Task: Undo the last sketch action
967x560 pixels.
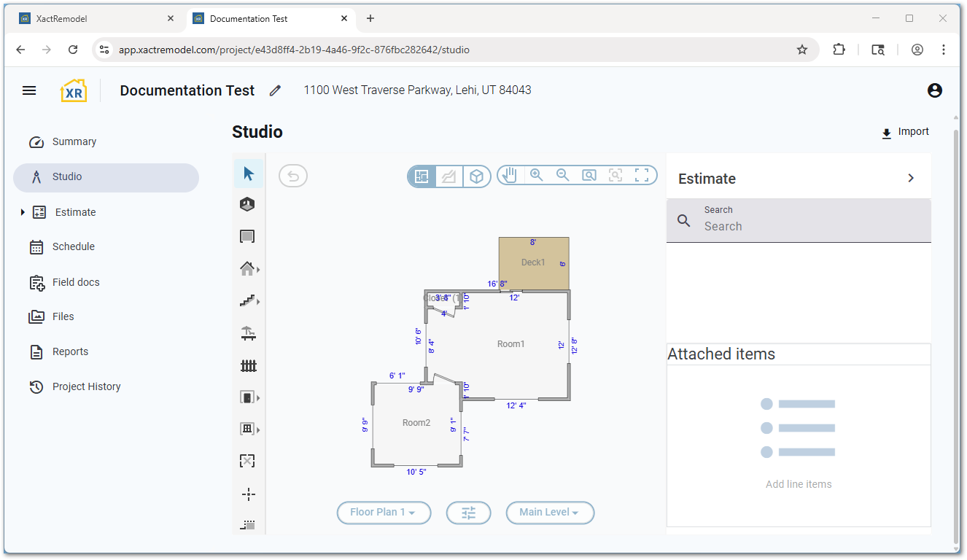Action: 293,176
